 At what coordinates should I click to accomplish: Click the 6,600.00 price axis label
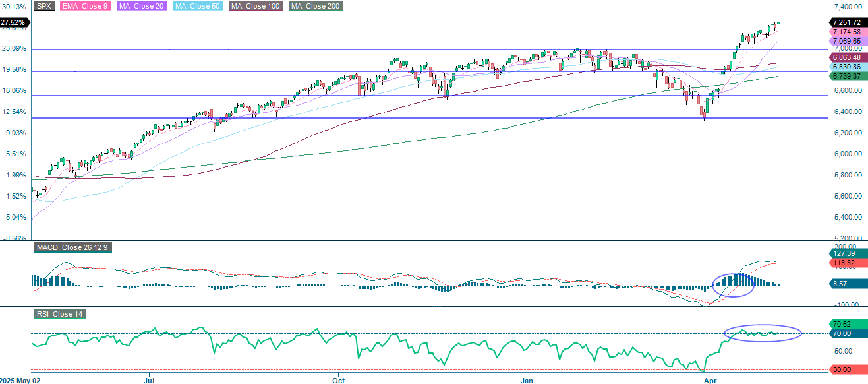848,91
